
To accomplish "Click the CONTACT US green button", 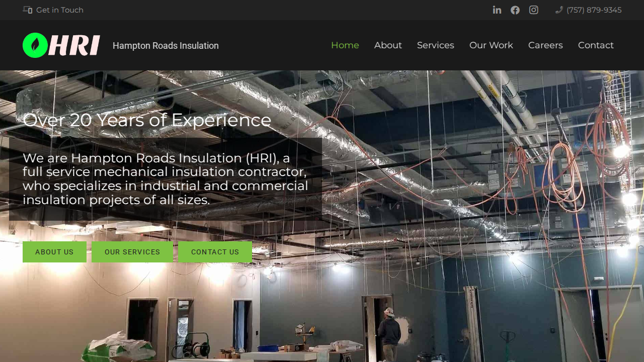I will tap(215, 252).
